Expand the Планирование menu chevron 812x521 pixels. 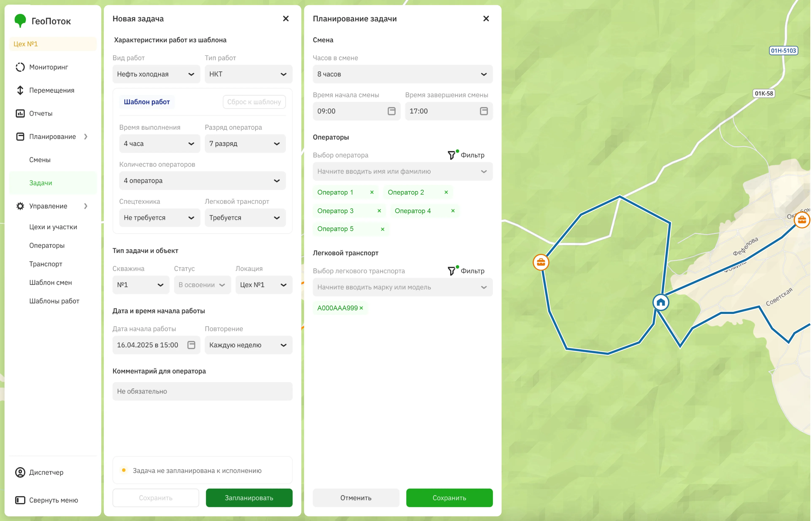(86, 137)
